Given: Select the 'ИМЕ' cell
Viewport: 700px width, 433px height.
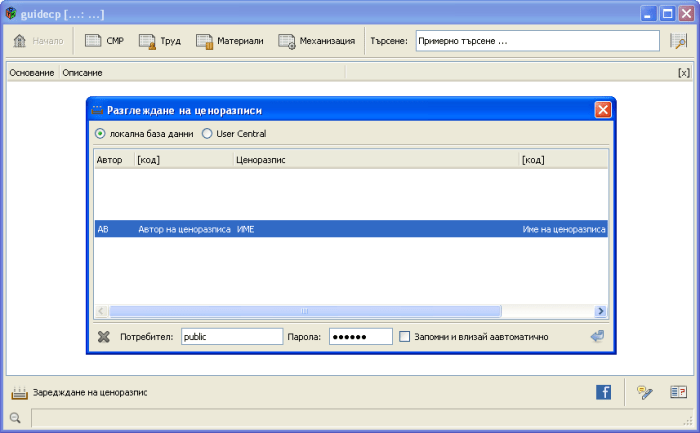Looking at the screenshot, I should point(246,229).
